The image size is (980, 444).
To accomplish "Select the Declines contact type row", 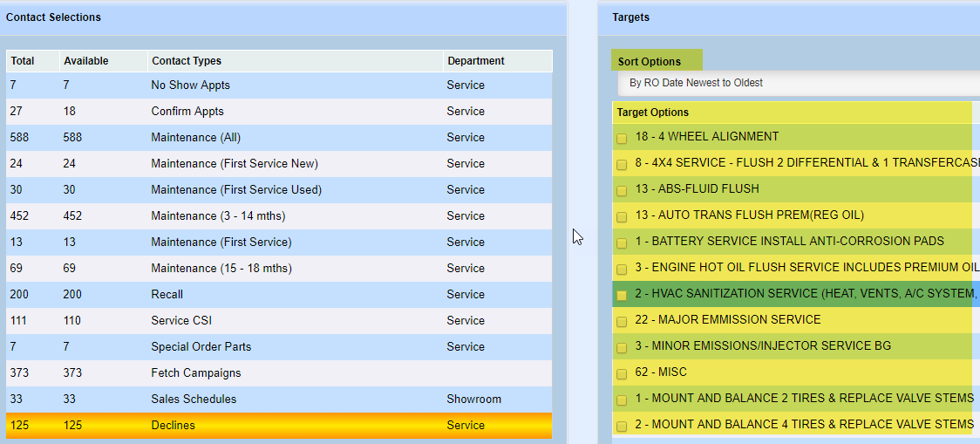I will [173, 426].
